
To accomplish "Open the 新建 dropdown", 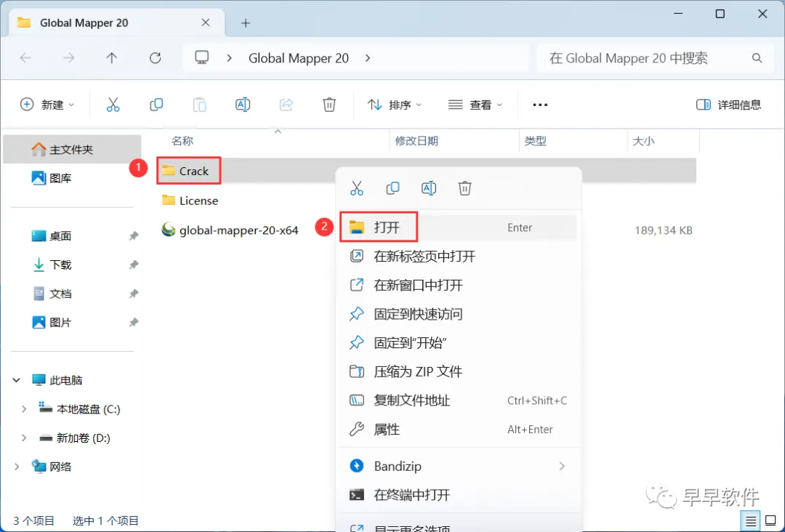I will point(47,105).
